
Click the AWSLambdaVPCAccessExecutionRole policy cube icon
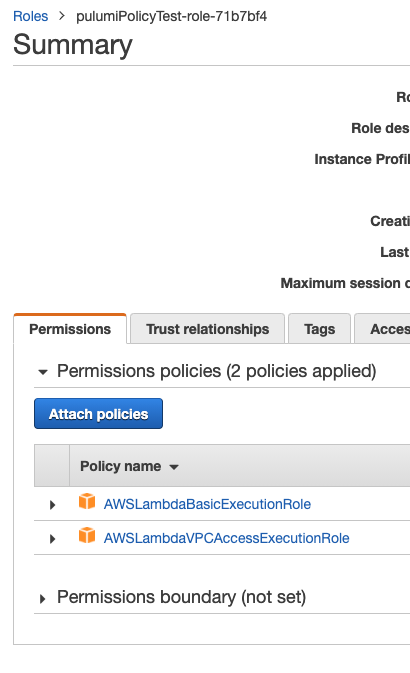[x=87, y=535]
